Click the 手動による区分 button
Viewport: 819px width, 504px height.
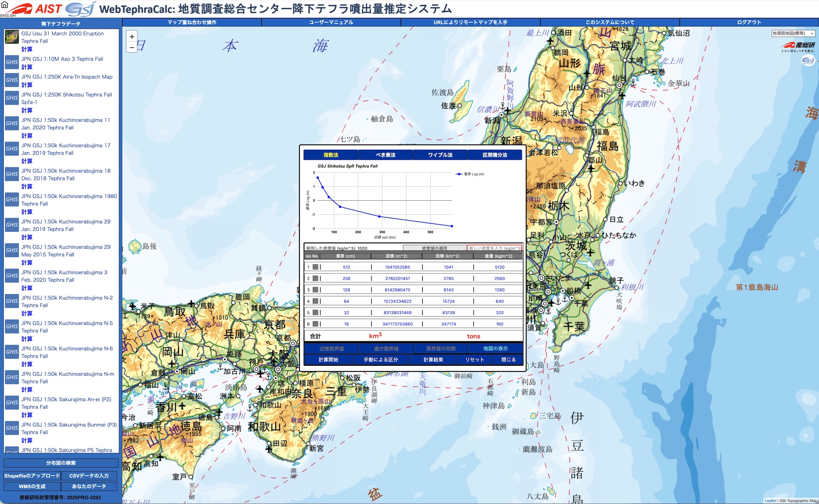(381, 360)
